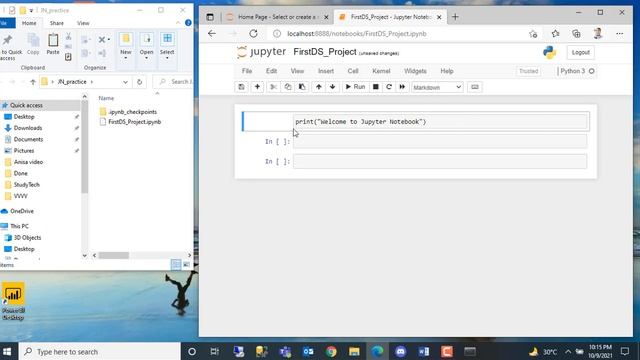Cut selected cells with scissors icon

(x=273, y=87)
